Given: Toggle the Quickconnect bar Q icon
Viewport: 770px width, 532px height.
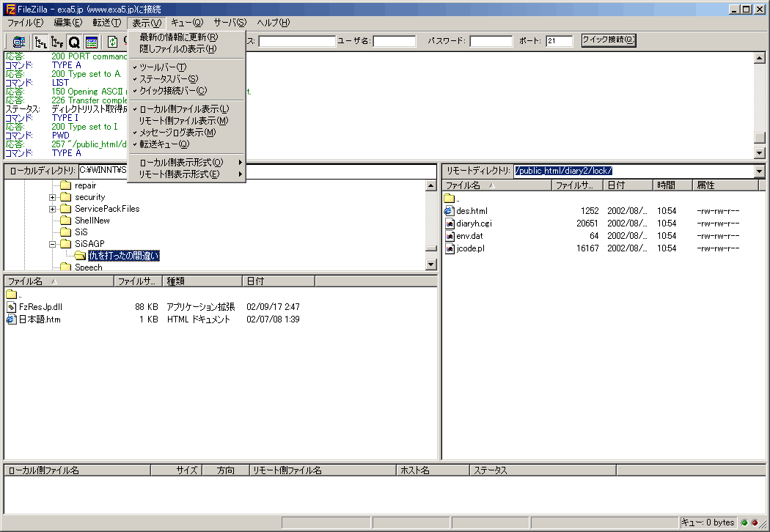Looking at the screenshot, I should [x=74, y=42].
